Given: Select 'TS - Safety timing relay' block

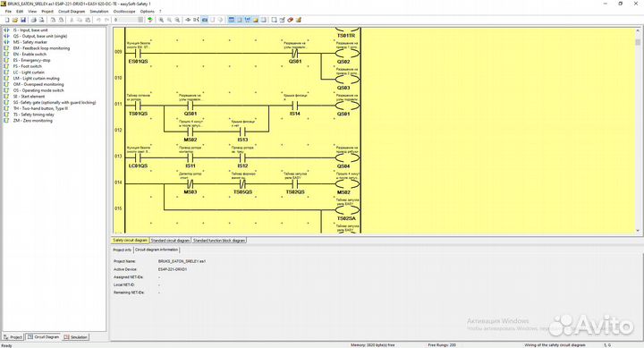Looking at the screenshot, I should click(x=29, y=115).
